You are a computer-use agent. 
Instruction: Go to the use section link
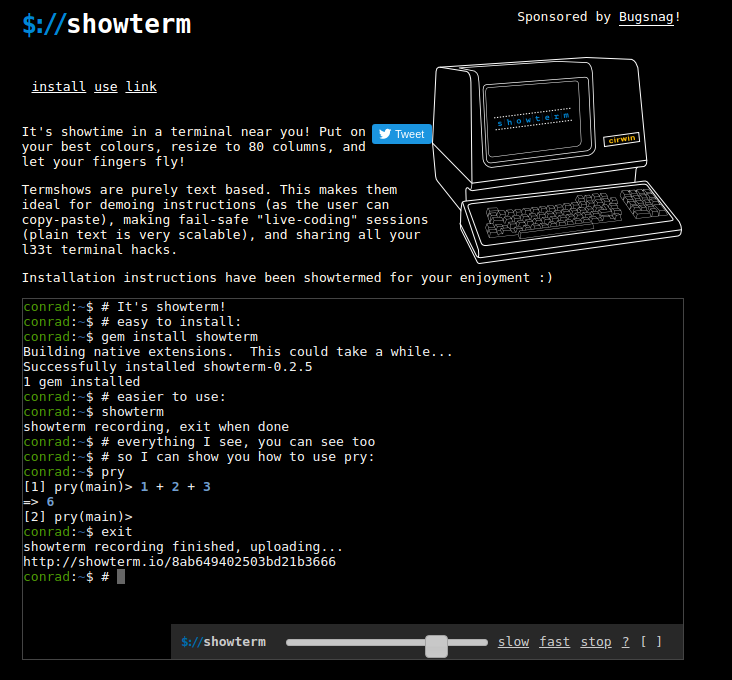click(106, 87)
